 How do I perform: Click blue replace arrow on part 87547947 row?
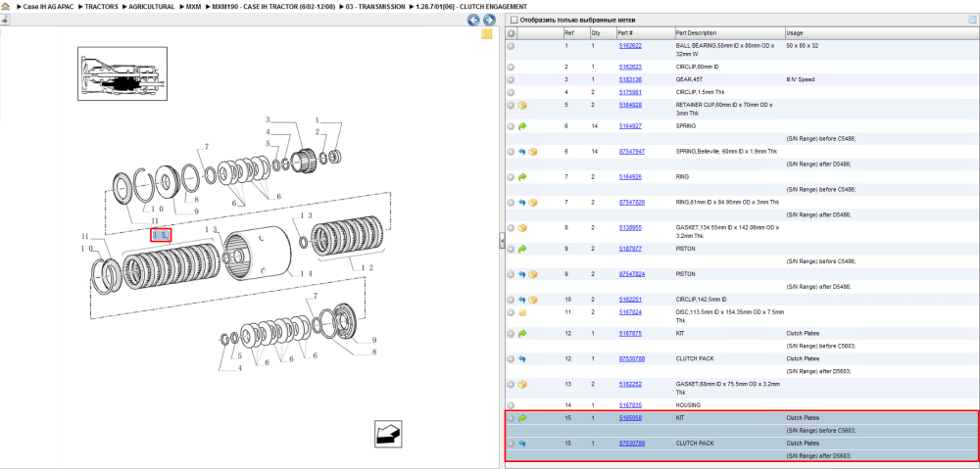(522, 152)
